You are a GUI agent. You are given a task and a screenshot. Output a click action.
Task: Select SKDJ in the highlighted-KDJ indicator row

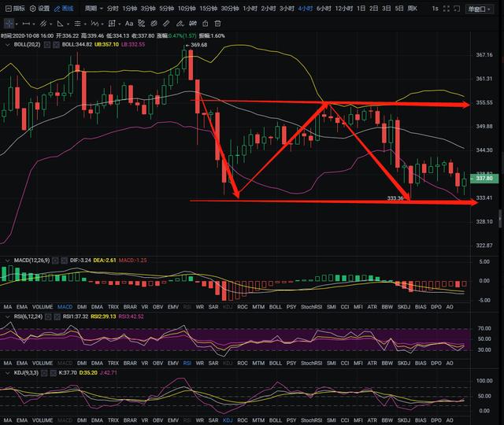point(403,419)
